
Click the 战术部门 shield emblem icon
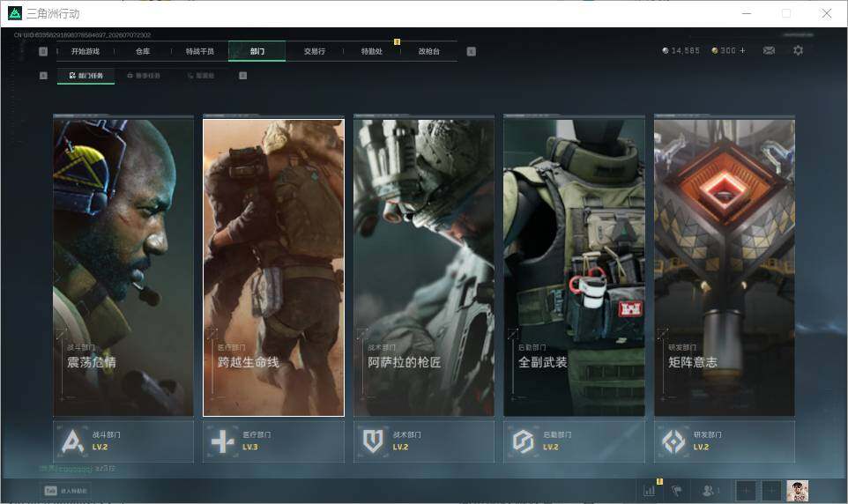point(373,441)
